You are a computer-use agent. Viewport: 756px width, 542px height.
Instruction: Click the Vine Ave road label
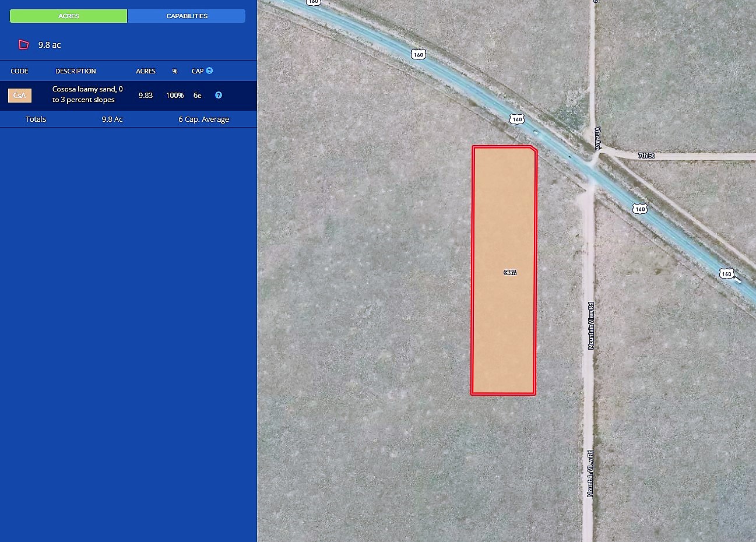[597, 139]
